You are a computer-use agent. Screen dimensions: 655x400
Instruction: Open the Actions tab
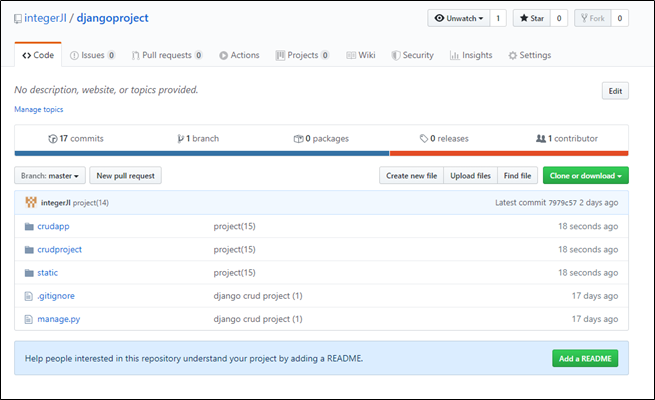pyautogui.click(x=239, y=55)
